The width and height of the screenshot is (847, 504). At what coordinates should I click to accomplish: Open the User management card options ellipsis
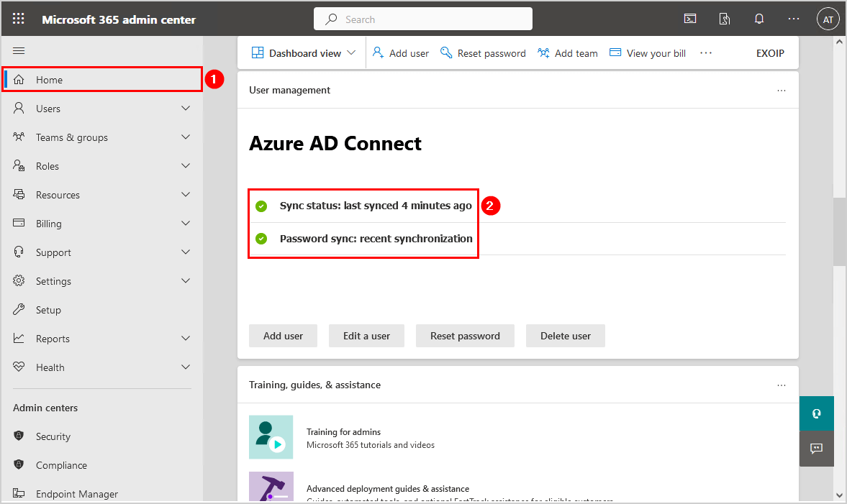coord(782,91)
